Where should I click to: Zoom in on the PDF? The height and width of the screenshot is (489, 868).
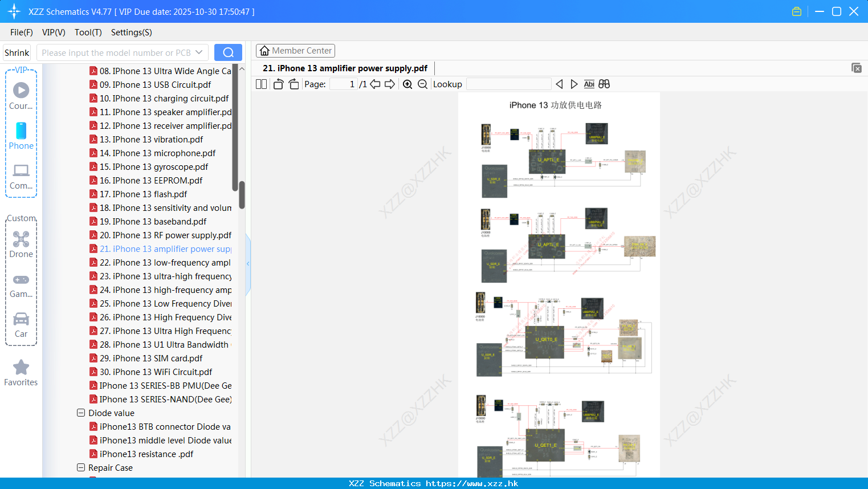click(x=407, y=84)
